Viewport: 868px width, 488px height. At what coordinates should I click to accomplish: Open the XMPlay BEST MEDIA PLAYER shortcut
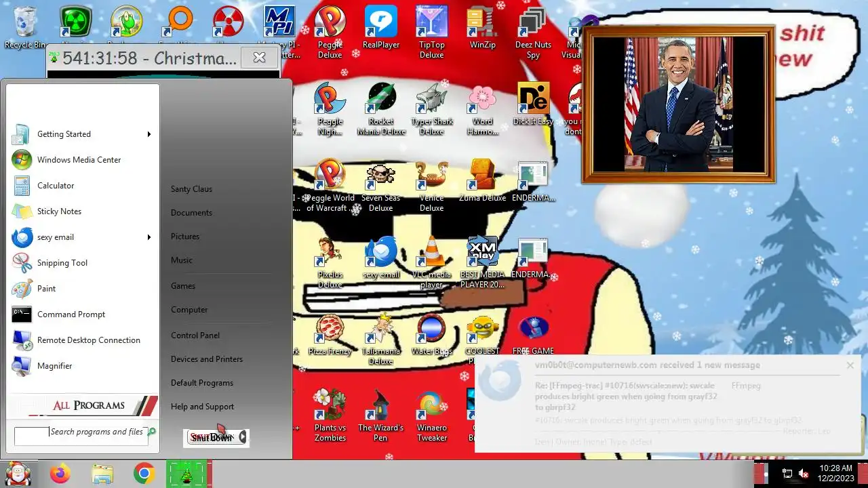483,262
